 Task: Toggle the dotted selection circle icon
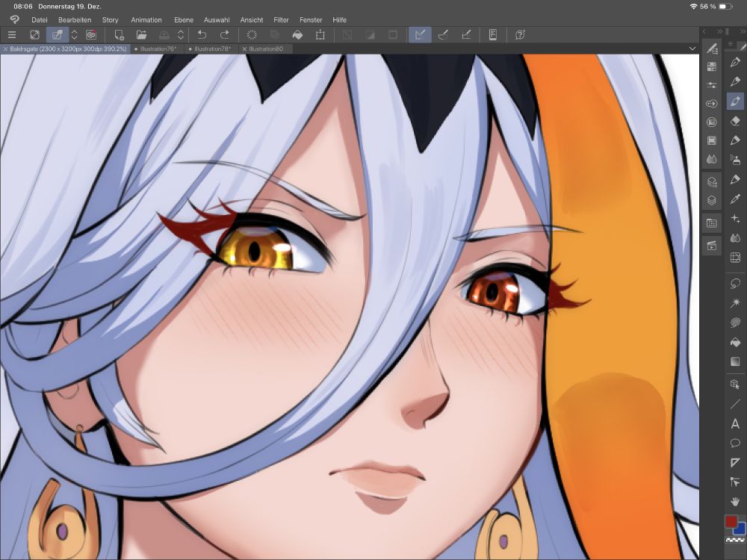[252, 35]
